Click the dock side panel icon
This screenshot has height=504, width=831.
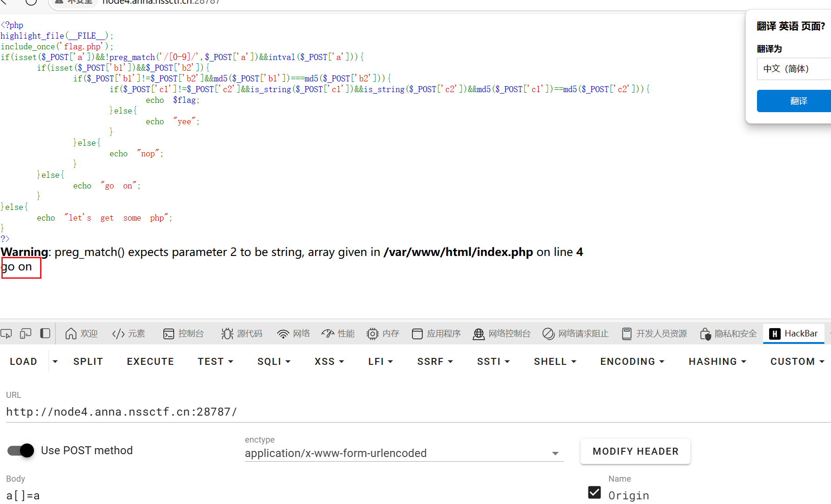(45, 333)
